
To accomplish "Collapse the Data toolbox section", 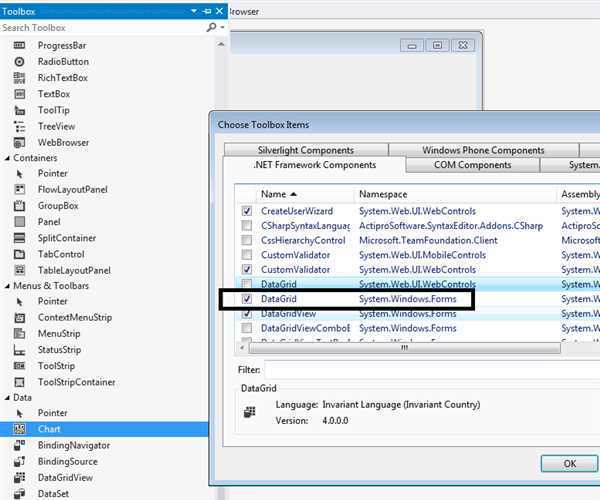I will 6,397.
